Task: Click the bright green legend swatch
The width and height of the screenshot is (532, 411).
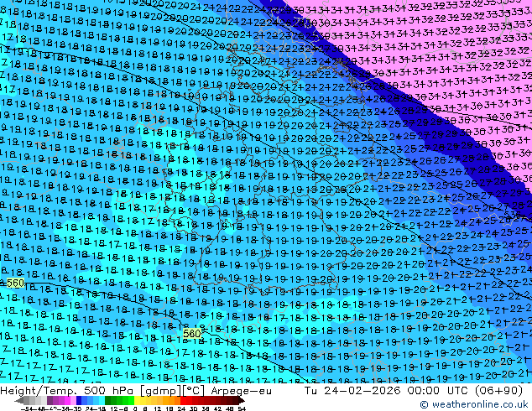Action: tap(131, 400)
